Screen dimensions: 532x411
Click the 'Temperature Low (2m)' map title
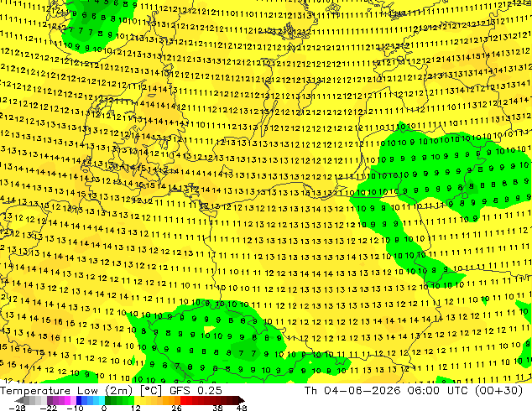coord(66,391)
